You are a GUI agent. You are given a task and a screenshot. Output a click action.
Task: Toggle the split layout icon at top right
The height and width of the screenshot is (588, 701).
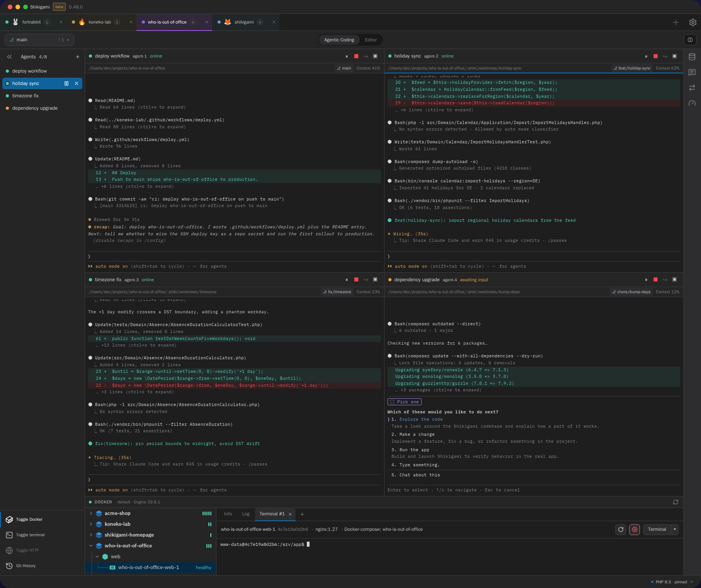click(690, 40)
